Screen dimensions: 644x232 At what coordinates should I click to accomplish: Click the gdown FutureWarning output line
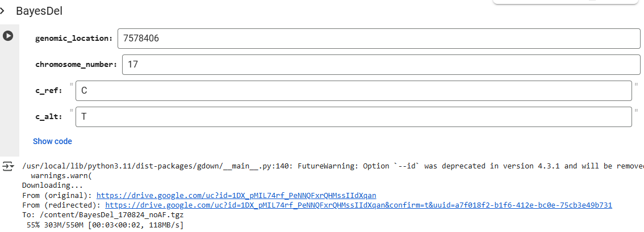point(333,166)
